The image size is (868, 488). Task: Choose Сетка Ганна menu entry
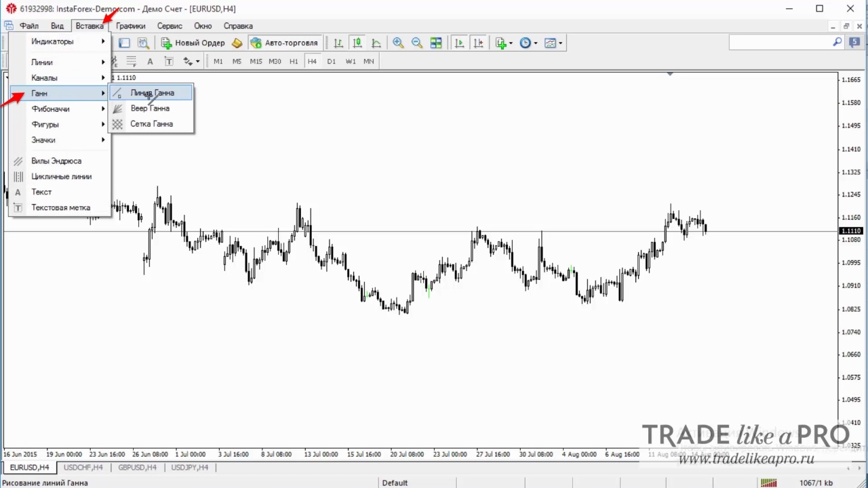(x=151, y=124)
